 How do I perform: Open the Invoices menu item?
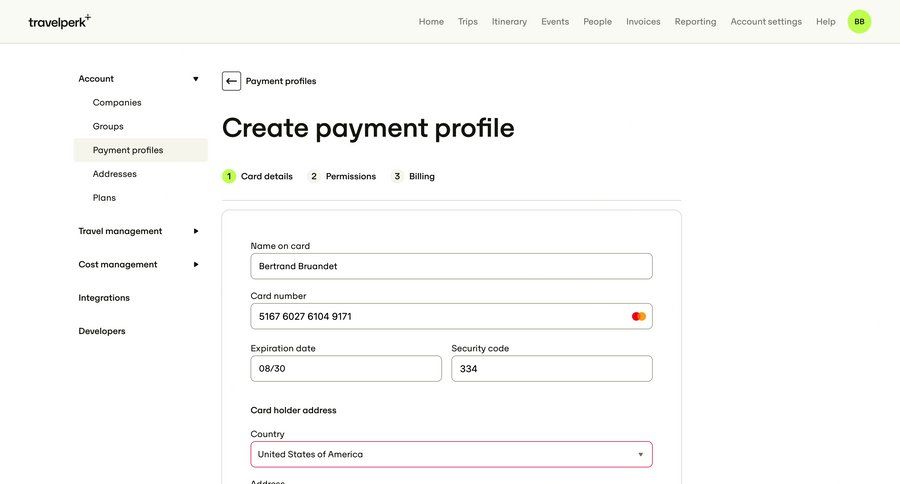(x=643, y=21)
